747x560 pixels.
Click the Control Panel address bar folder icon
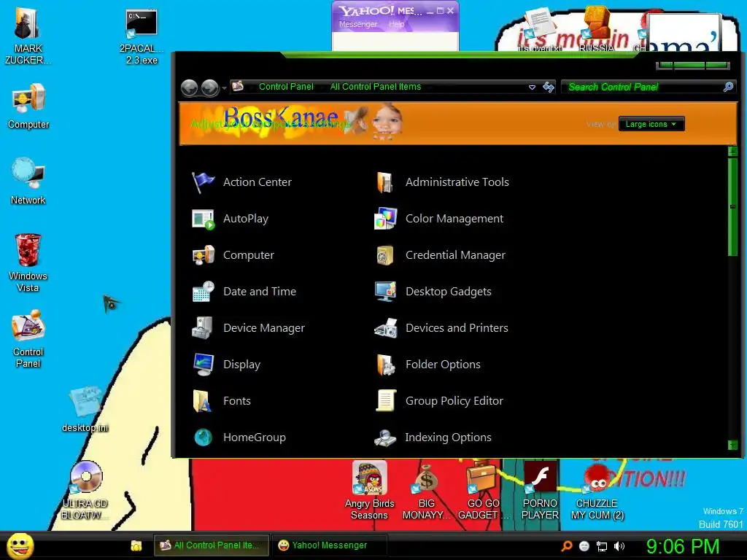[238, 87]
